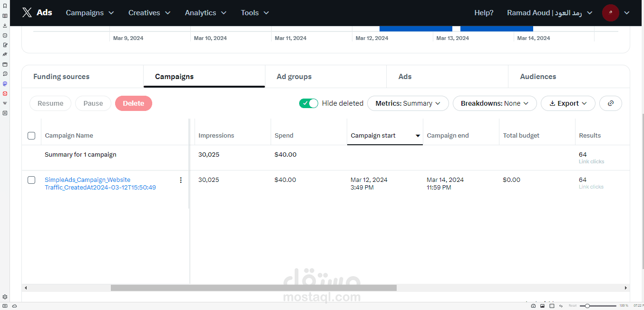Screen dimensions: 644x310
Task: Click the Help? menu item
Action: (484, 13)
